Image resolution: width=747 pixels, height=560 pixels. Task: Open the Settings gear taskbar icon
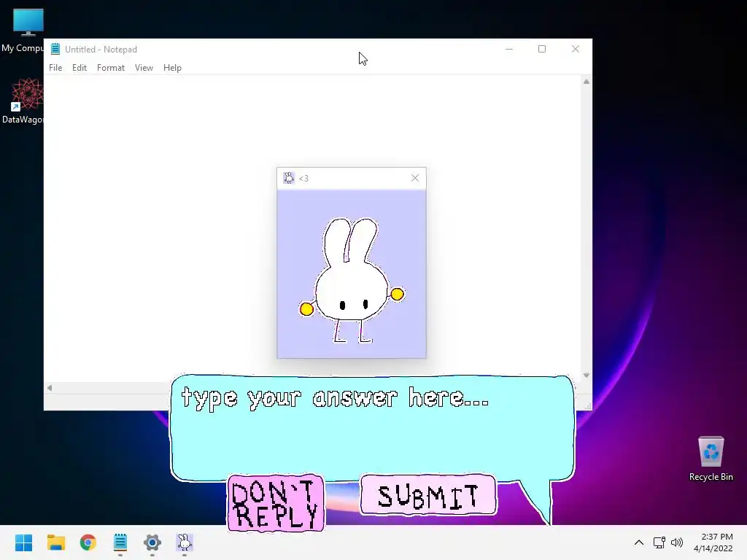(x=152, y=542)
